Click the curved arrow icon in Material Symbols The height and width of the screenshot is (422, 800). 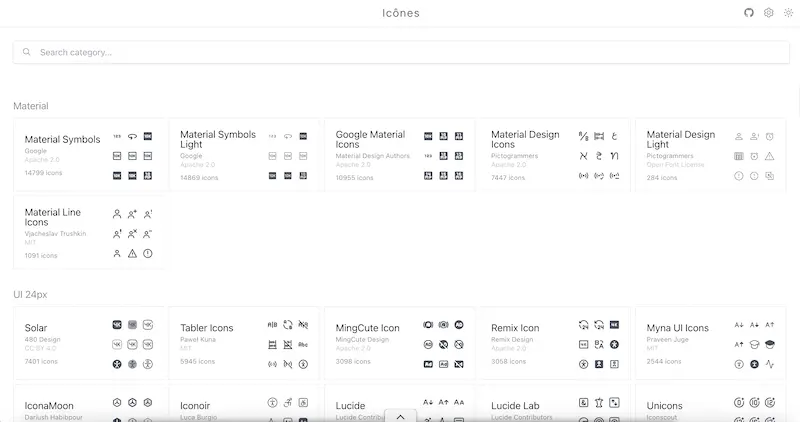(x=132, y=136)
